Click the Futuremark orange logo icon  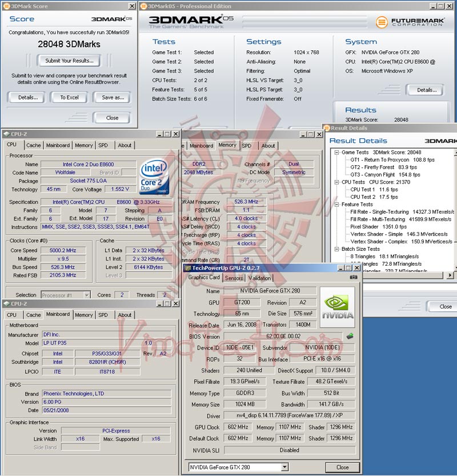[382, 22]
